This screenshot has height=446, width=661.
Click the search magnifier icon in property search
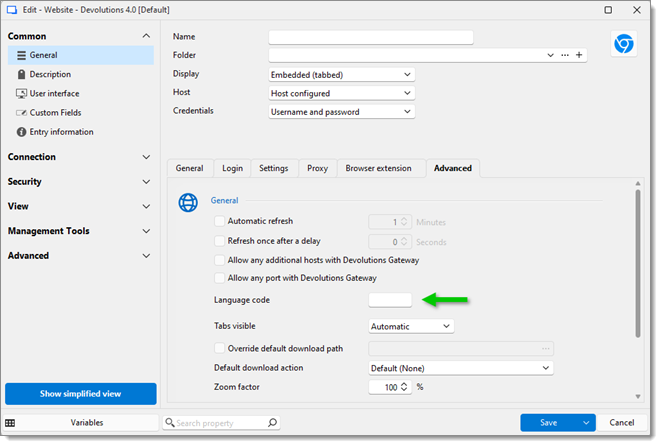pyautogui.click(x=272, y=422)
